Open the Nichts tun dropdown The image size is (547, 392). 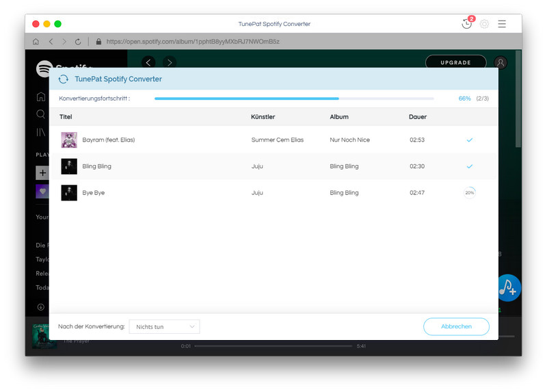(x=164, y=327)
